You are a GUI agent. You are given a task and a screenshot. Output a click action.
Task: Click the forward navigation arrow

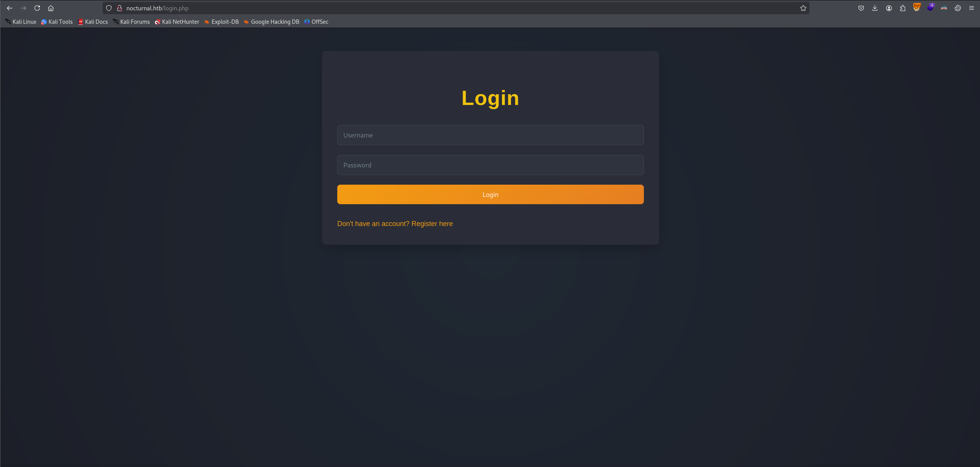23,8
